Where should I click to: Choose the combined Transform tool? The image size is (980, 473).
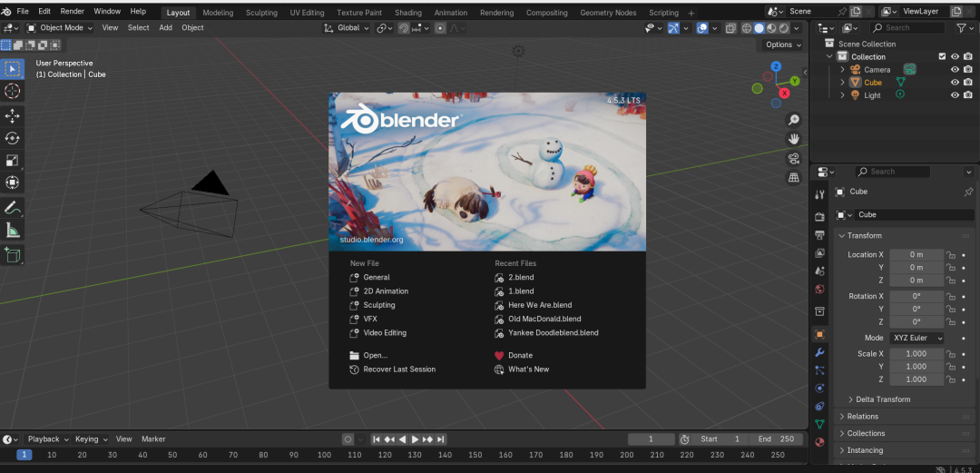click(12, 182)
